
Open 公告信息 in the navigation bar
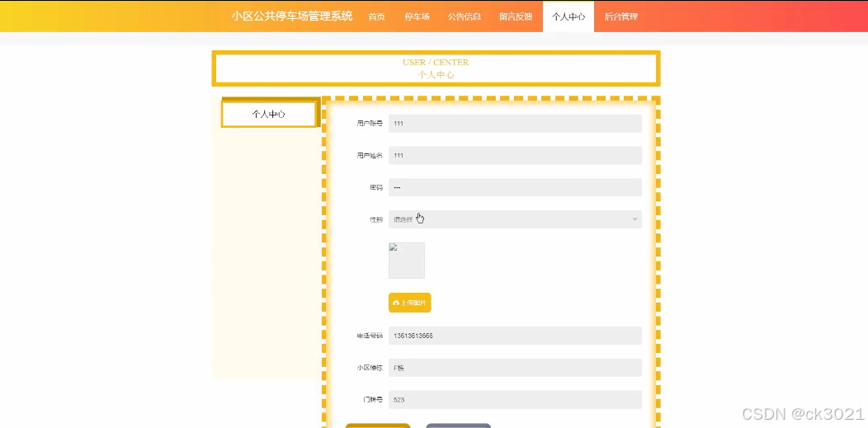click(464, 16)
